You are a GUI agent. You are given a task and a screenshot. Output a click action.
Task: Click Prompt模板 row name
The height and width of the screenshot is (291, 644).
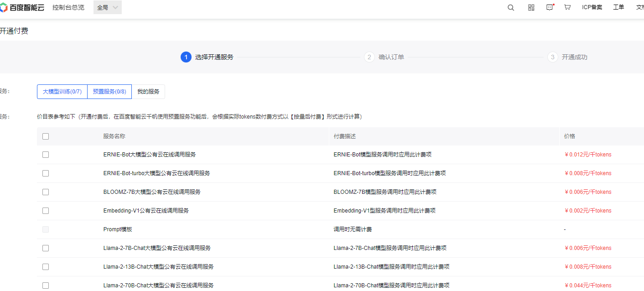coord(118,229)
